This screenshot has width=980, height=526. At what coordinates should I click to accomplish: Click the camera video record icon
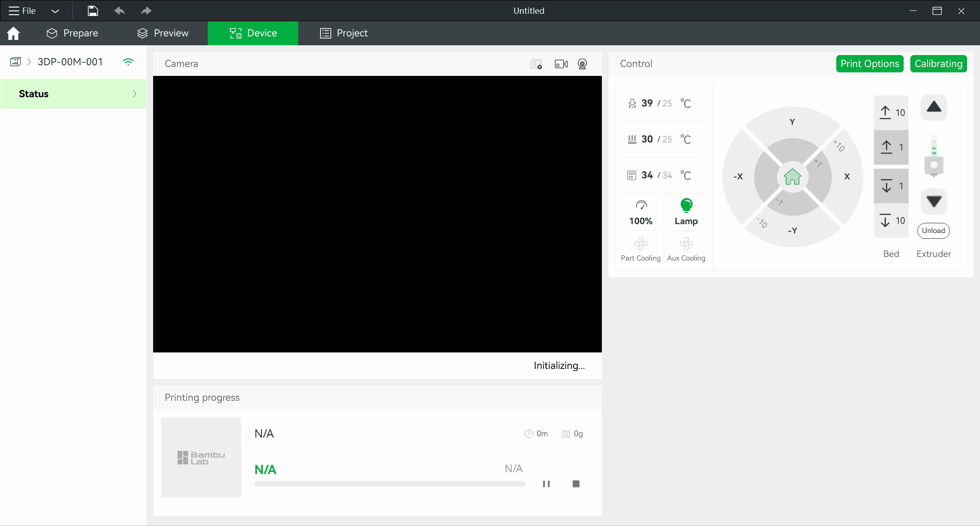(x=561, y=63)
